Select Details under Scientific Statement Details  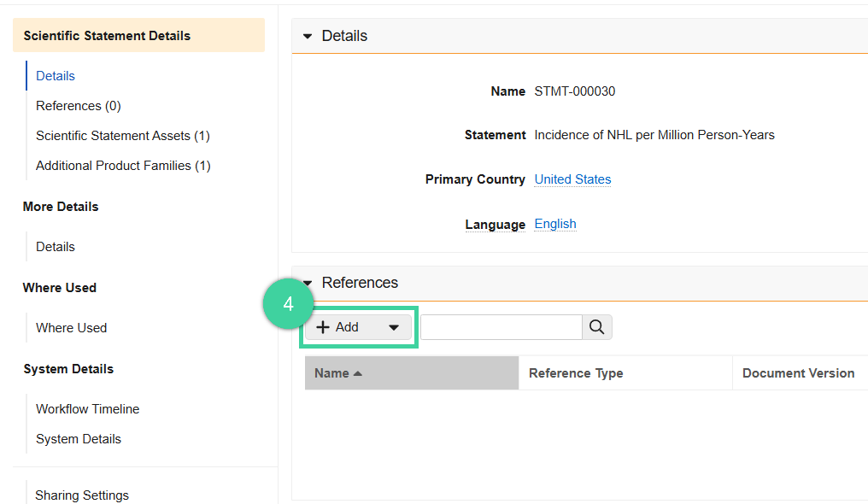coord(55,75)
